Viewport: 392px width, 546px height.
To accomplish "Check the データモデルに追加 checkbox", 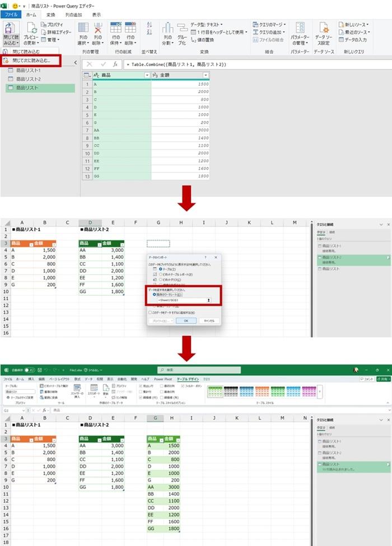I will [149, 312].
